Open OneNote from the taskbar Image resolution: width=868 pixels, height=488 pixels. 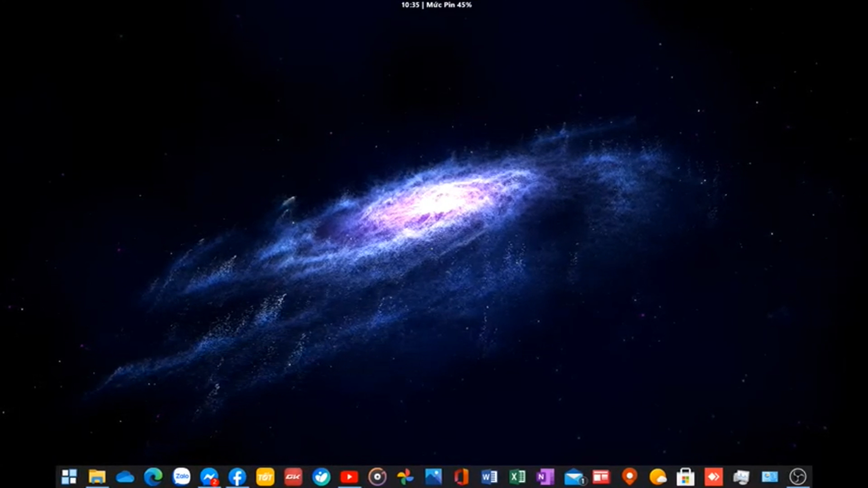coord(545,477)
